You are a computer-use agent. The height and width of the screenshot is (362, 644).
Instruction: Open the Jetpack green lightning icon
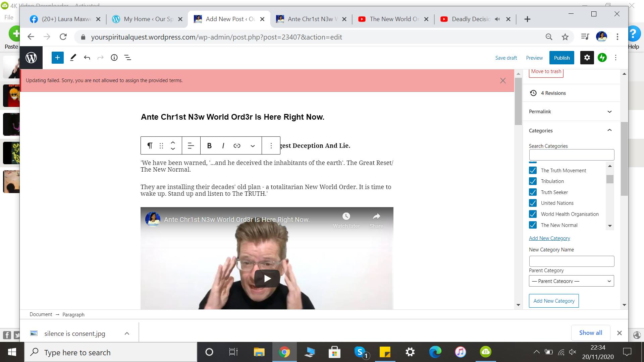(602, 58)
